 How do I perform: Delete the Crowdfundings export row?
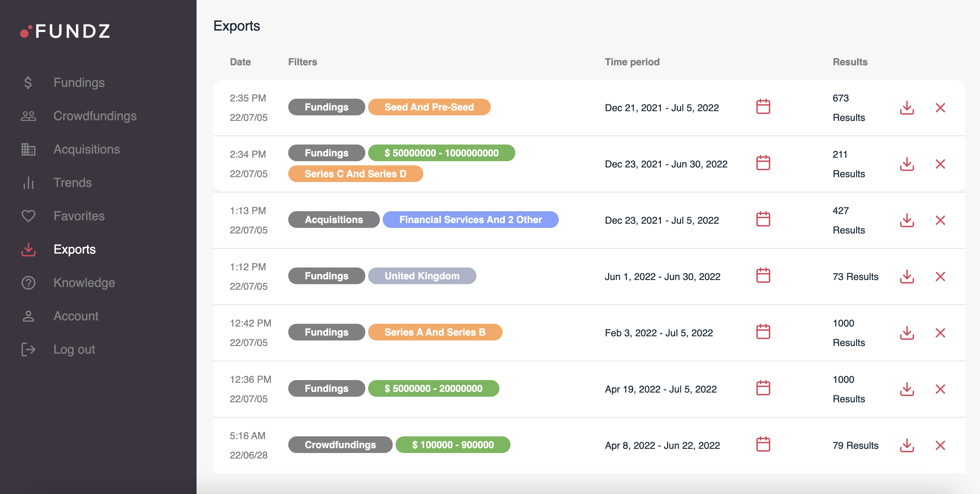tap(940, 445)
